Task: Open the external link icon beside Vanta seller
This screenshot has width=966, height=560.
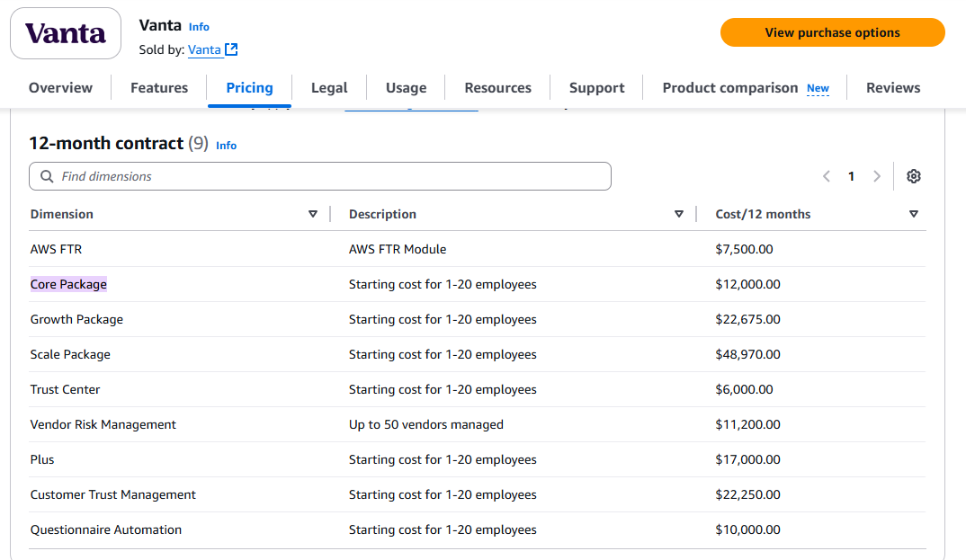Action: (231, 49)
